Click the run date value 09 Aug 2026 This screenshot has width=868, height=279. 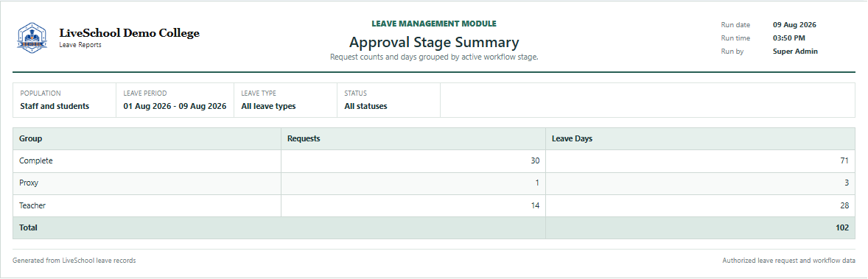point(794,25)
